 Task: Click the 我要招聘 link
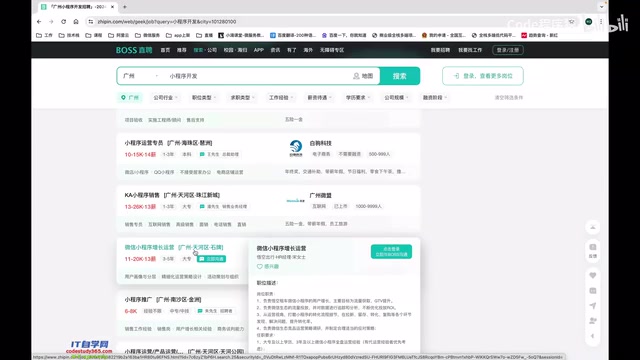[440, 50]
